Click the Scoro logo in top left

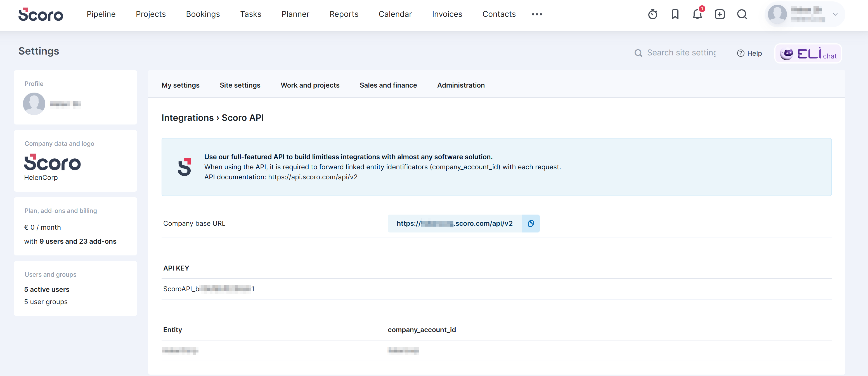click(x=42, y=14)
